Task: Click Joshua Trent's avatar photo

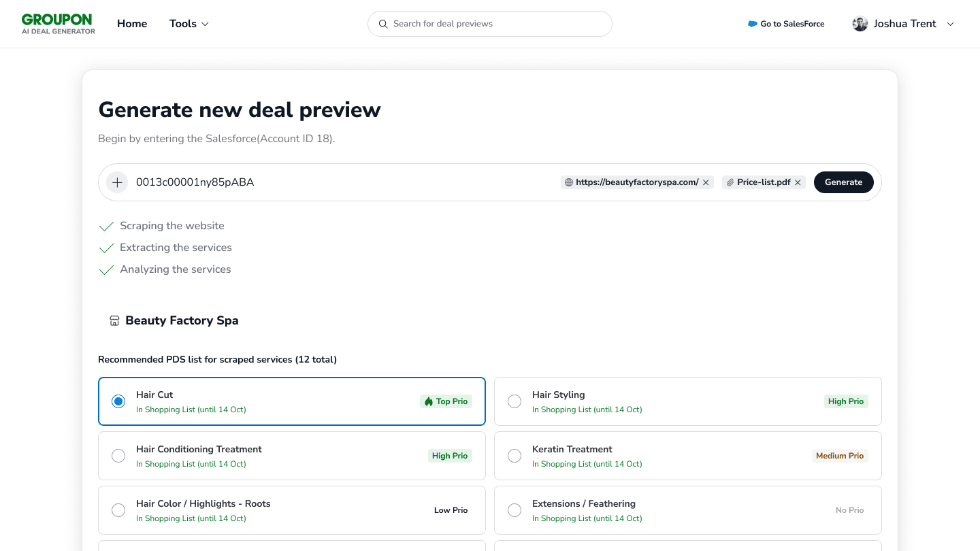Action: [860, 24]
